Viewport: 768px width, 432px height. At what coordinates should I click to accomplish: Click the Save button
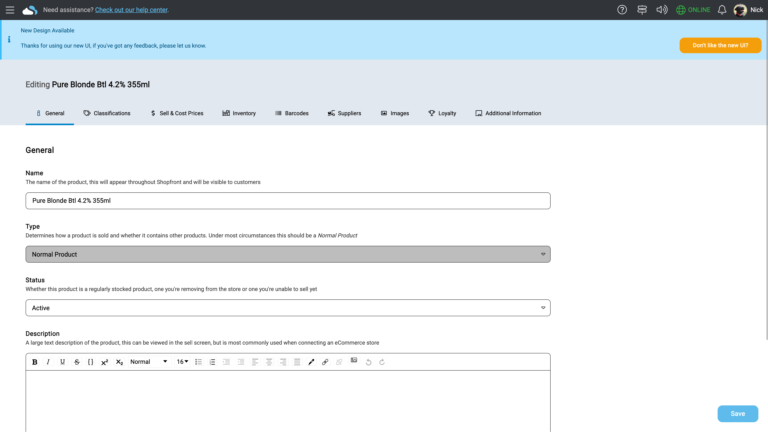coord(737,413)
